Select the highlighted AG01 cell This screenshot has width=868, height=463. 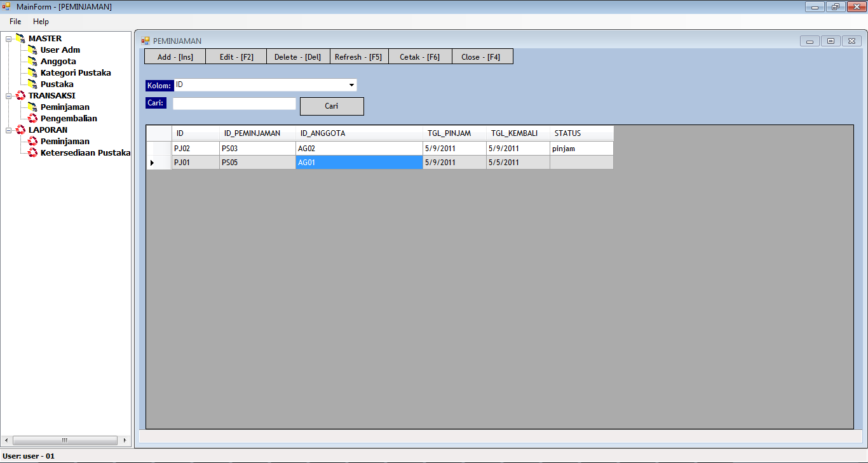pos(359,163)
